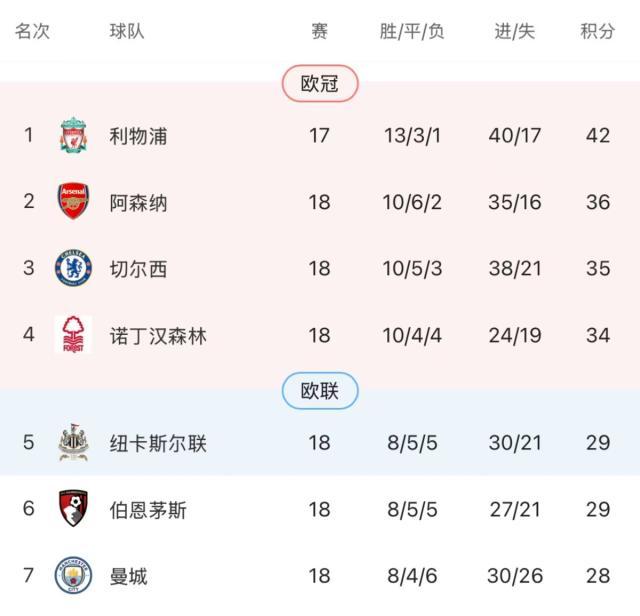Click the Bournemouth club crest
Screen dimensions: 640x616
tap(73, 509)
